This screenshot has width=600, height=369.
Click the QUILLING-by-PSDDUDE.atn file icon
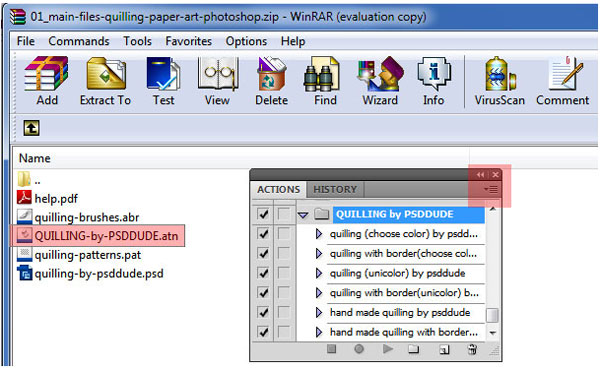click(24, 235)
